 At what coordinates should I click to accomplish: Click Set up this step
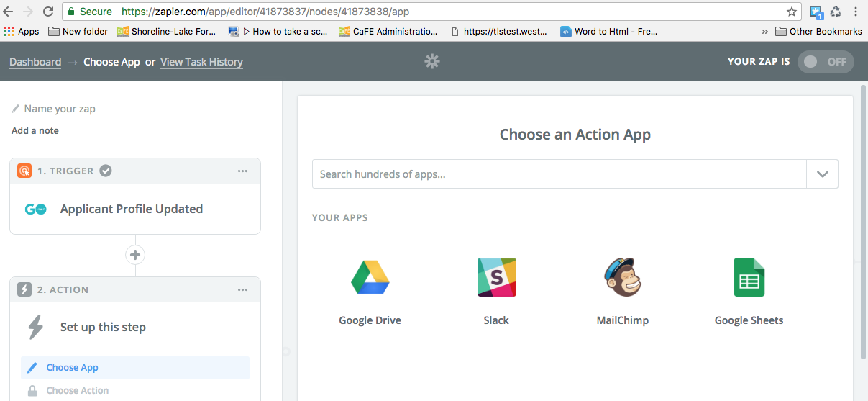tap(103, 327)
